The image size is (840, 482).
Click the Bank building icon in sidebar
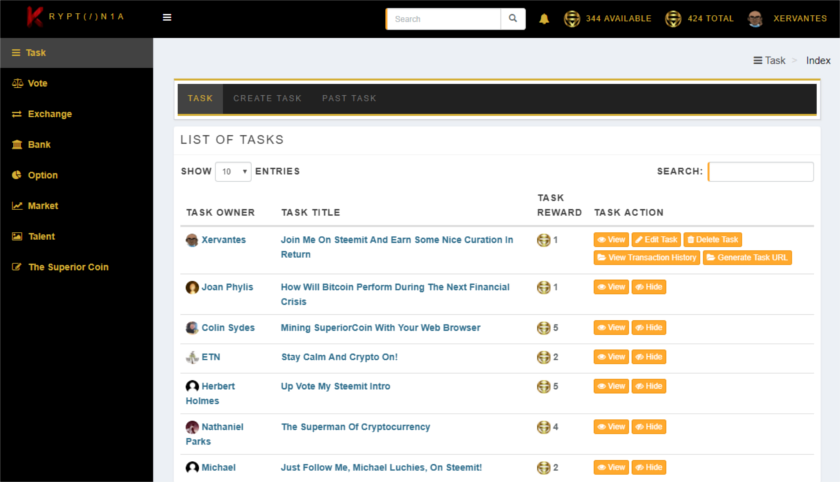(17, 145)
